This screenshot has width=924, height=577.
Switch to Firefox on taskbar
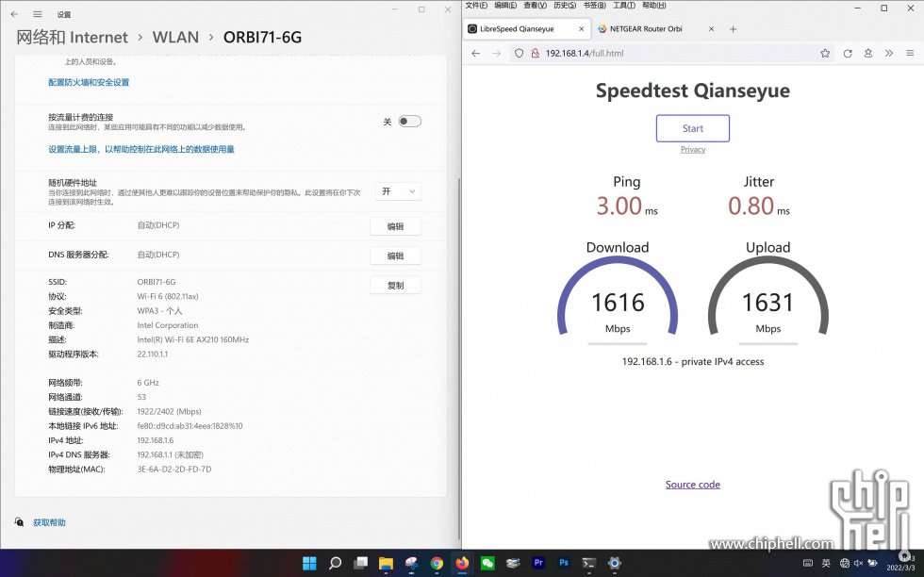462,563
